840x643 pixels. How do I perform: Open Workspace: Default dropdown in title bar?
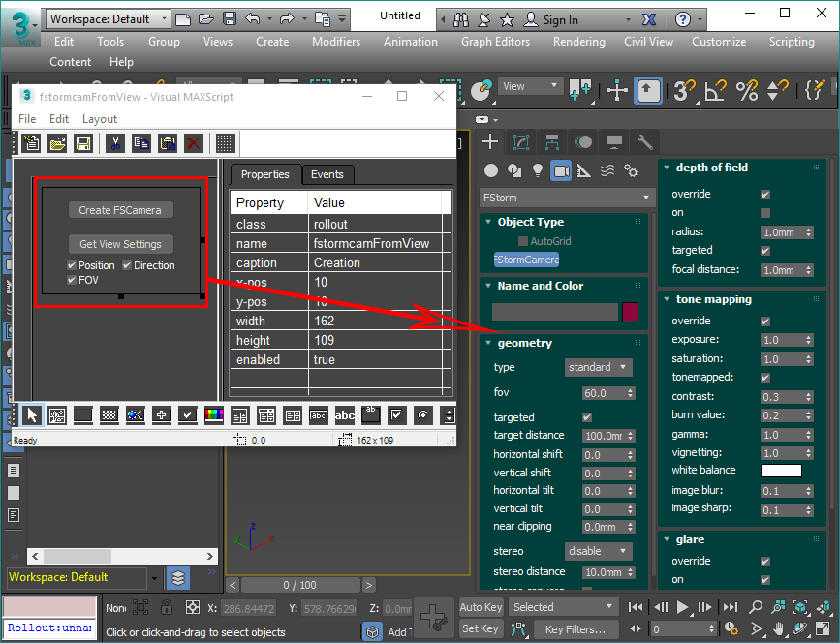tap(109, 19)
